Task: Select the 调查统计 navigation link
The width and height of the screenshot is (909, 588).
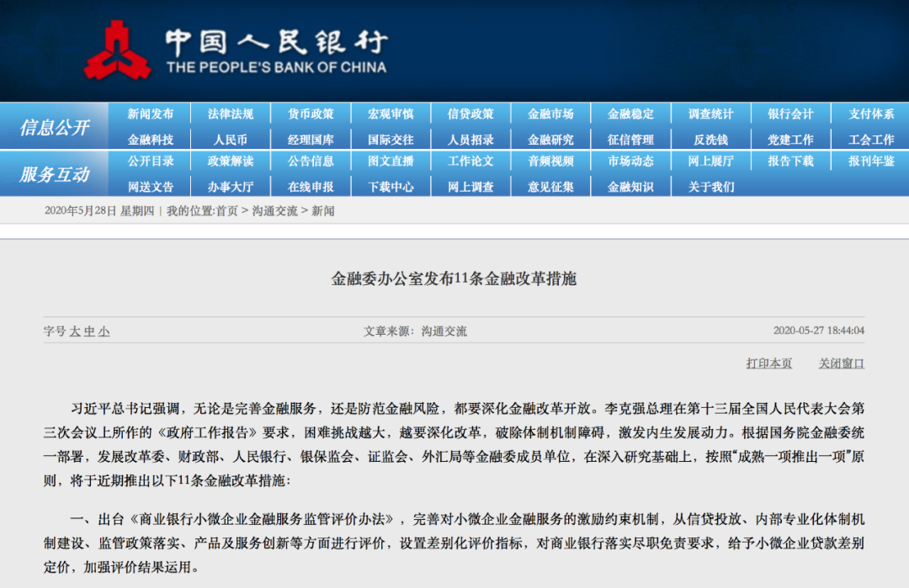Action: click(x=710, y=114)
